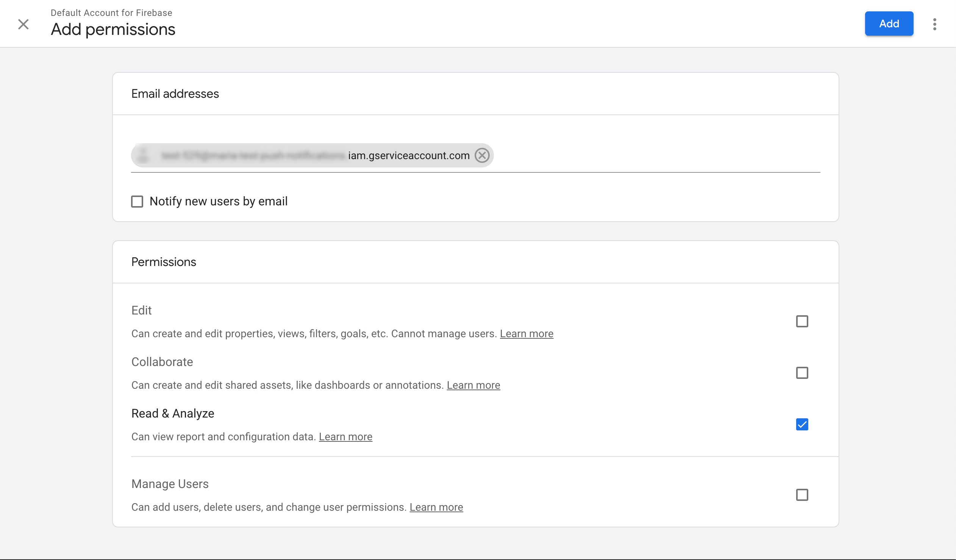Check the Edit permission box
The width and height of the screenshot is (956, 560).
[x=801, y=321]
